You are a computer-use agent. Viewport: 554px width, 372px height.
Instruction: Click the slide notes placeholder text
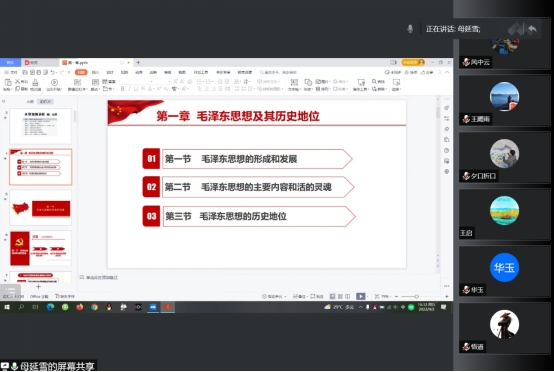(102, 277)
